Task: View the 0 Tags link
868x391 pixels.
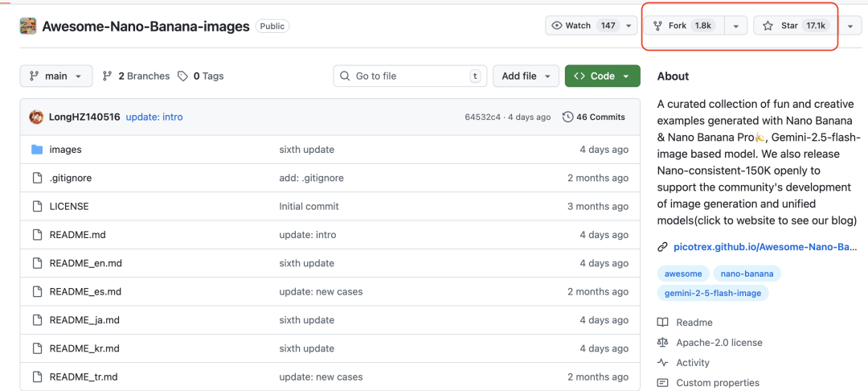Action: (200, 76)
